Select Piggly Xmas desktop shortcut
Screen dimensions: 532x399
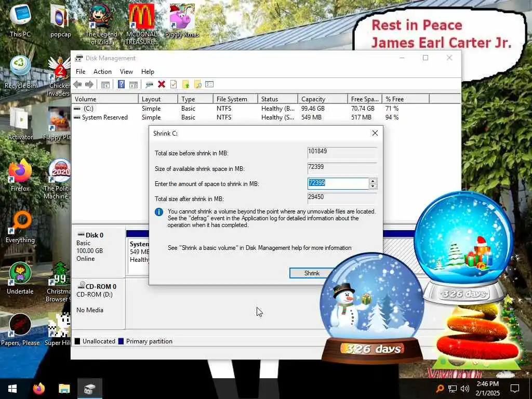182,21
